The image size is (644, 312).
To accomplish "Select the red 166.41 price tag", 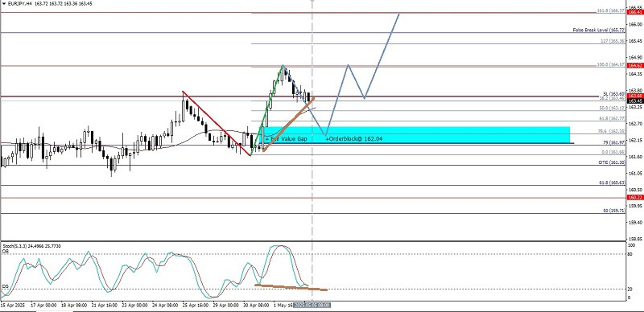I will point(635,12).
